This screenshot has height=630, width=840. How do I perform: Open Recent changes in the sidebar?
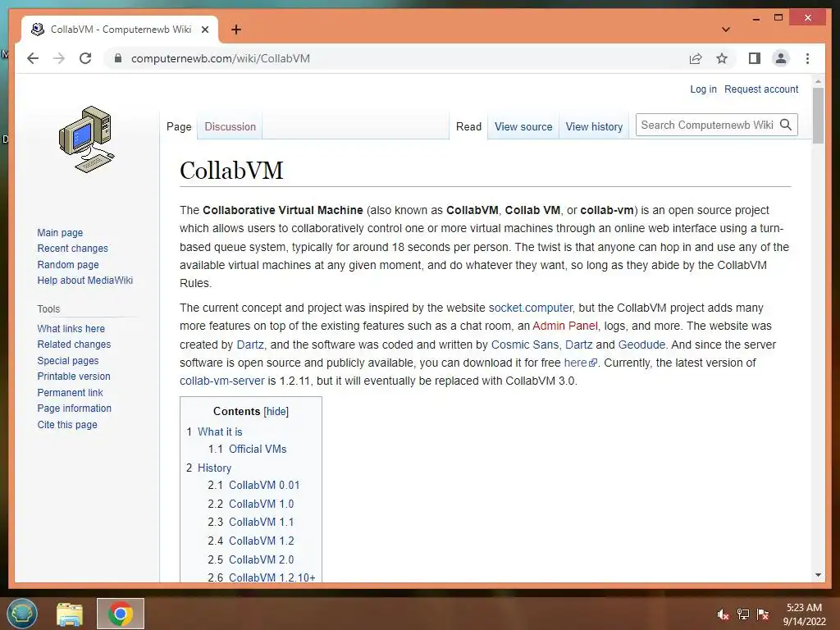[72, 248]
